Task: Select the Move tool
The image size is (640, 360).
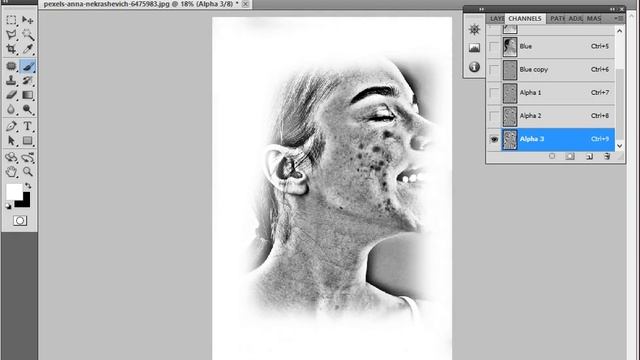Action: [x=27, y=20]
